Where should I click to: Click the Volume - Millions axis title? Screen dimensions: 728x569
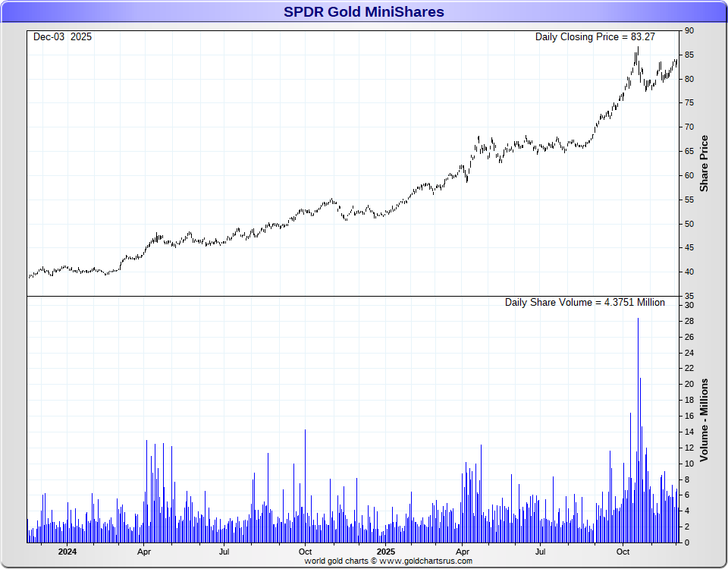click(704, 420)
